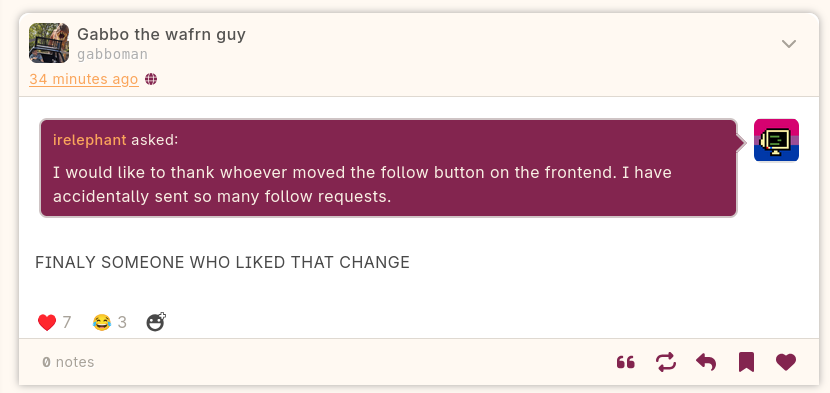Reply to Gabbo's post using the arrow icon

706,362
